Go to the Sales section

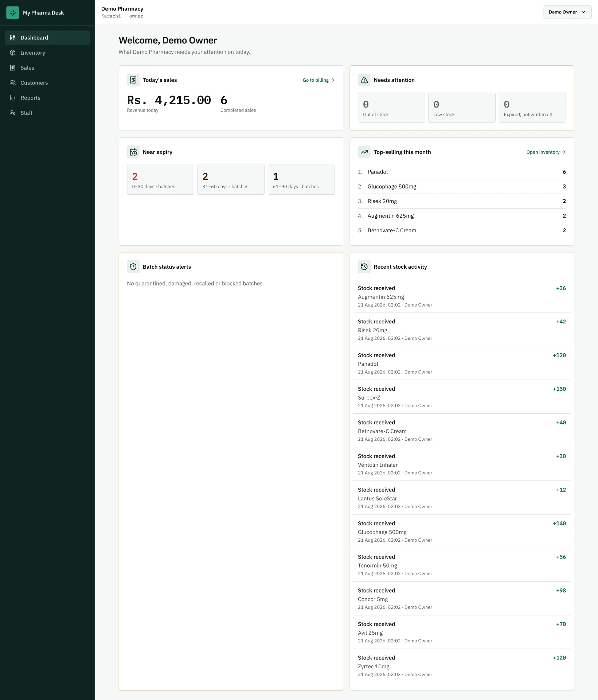(47, 68)
